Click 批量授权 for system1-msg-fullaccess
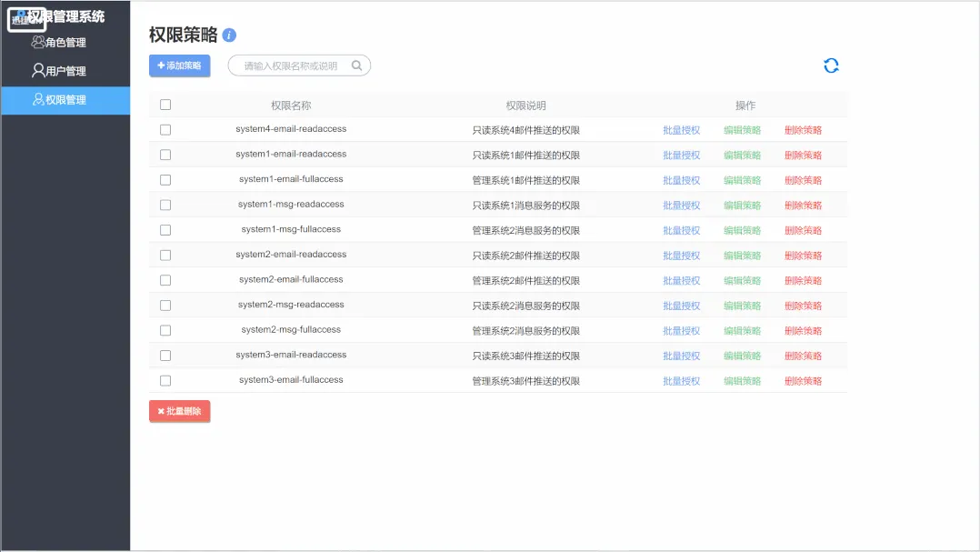Viewport: 980px width, 552px height. (681, 230)
